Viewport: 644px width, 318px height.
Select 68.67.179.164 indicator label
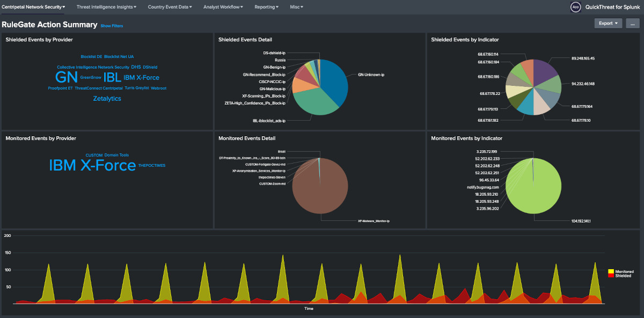pos(583,106)
